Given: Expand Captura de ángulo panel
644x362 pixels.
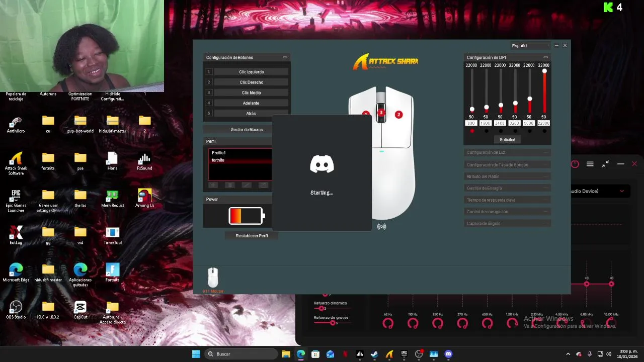Looking at the screenshot, I should pyautogui.click(x=507, y=223).
